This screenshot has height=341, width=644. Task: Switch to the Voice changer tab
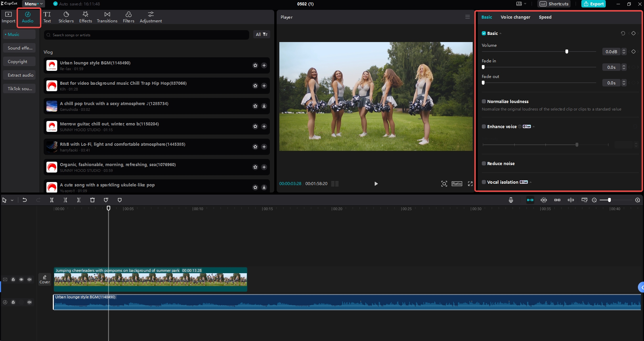515,17
